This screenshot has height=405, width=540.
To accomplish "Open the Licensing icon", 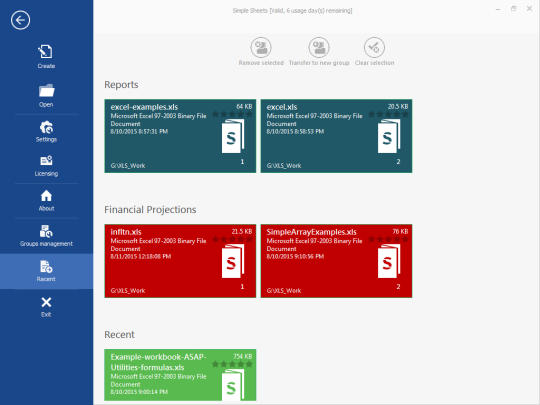I will 46,160.
